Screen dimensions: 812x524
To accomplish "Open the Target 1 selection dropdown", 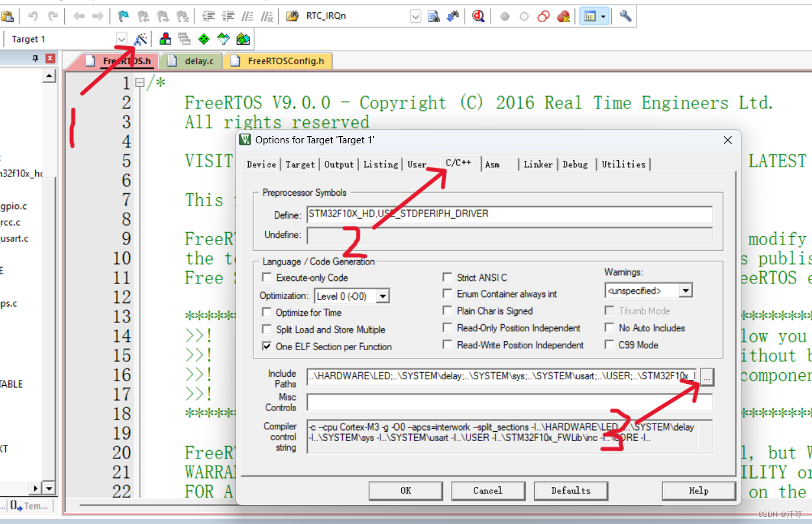I will (121, 39).
